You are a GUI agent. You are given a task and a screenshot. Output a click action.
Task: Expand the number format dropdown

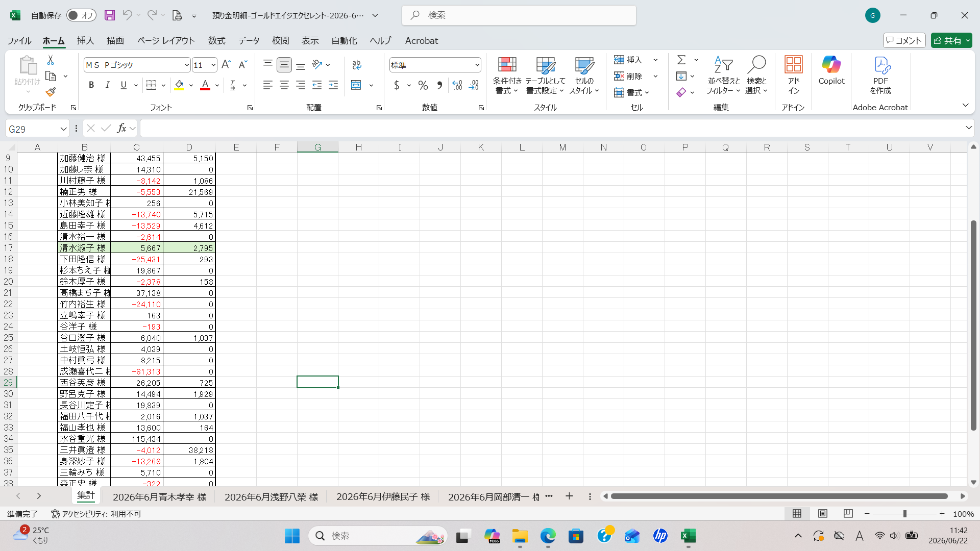pos(477,65)
